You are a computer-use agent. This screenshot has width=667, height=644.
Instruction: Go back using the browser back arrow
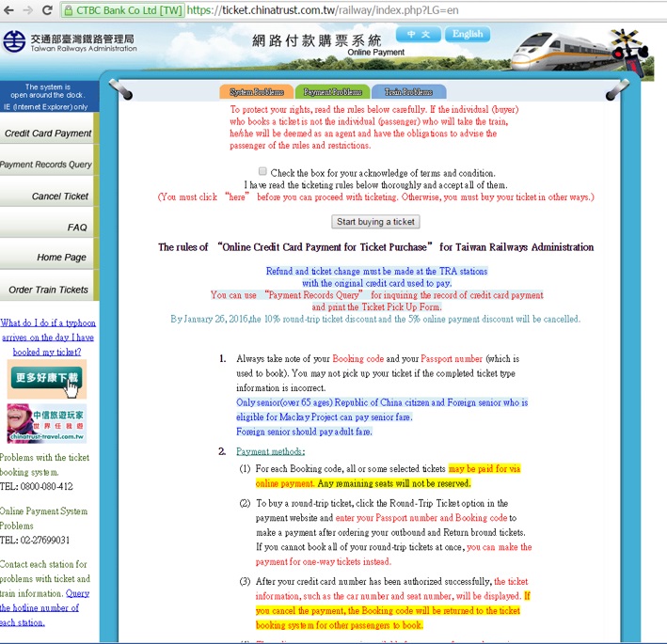[8, 9]
